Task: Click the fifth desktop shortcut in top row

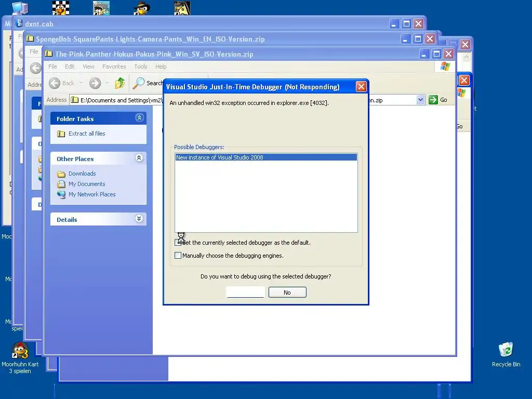Action: point(182,7)
